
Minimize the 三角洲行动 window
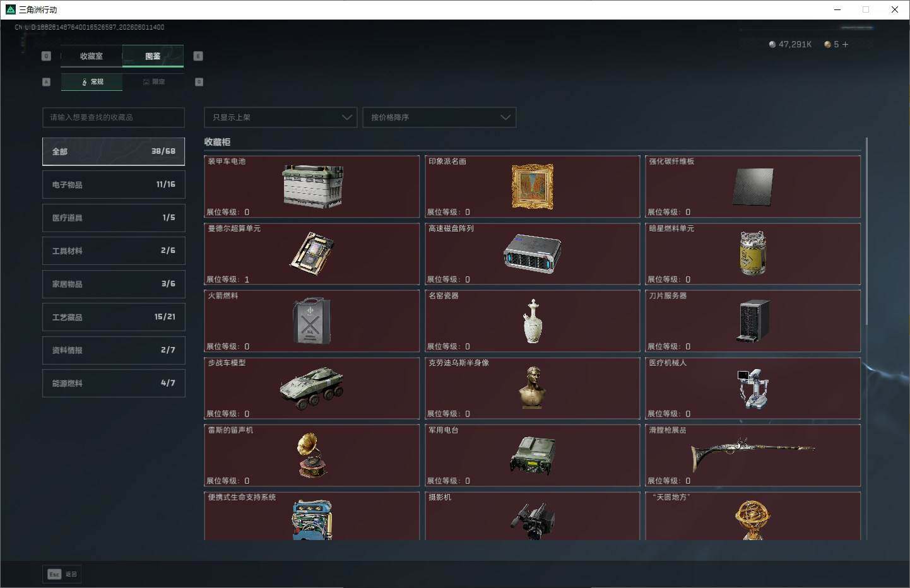click(x=837, y=9)
